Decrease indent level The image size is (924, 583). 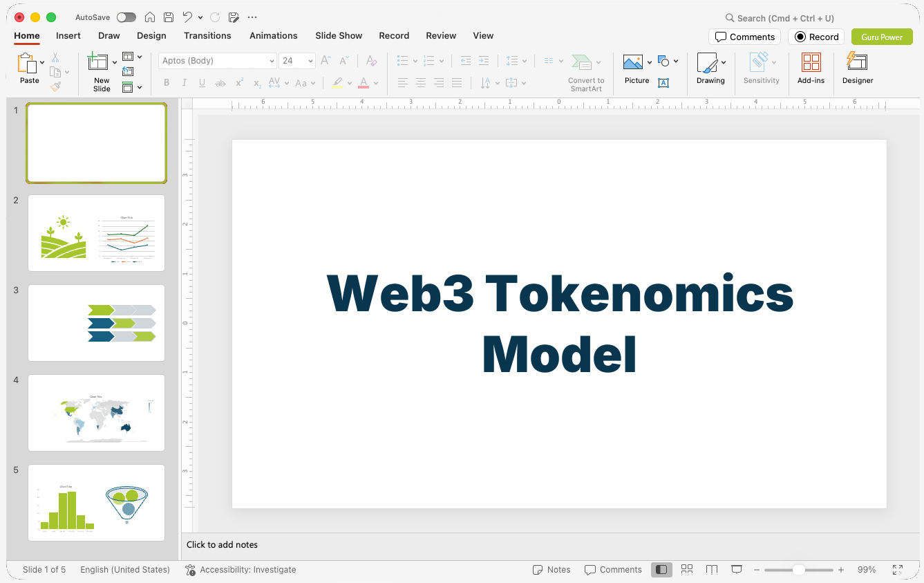click(466, 61)
